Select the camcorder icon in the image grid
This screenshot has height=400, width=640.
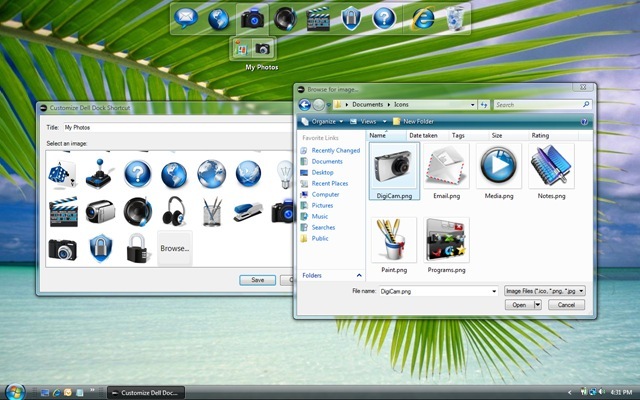(x=100, y=211)
